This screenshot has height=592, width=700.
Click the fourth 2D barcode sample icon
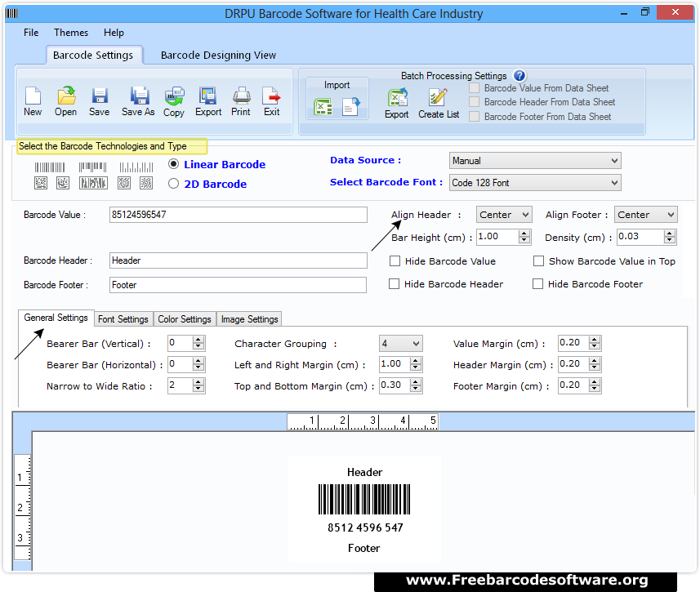coord(124,183)
